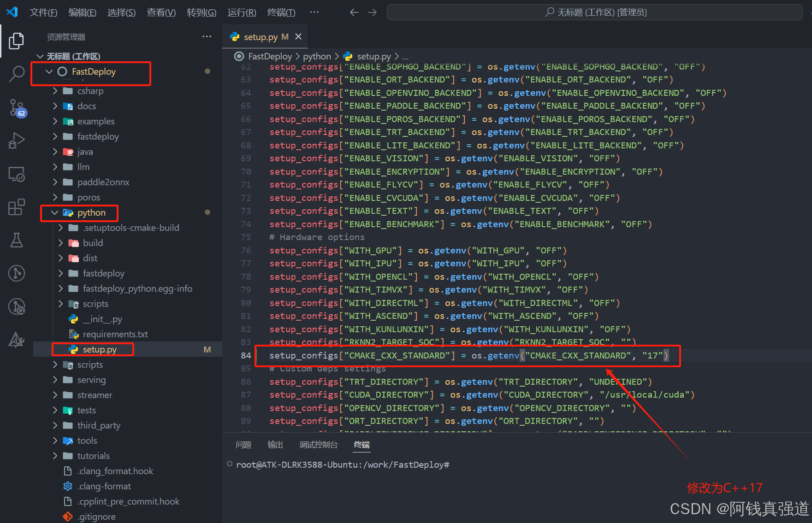The width and height of the screenshot is (812, 523).
Task: Expand the java folder
Action: (55, 152)
